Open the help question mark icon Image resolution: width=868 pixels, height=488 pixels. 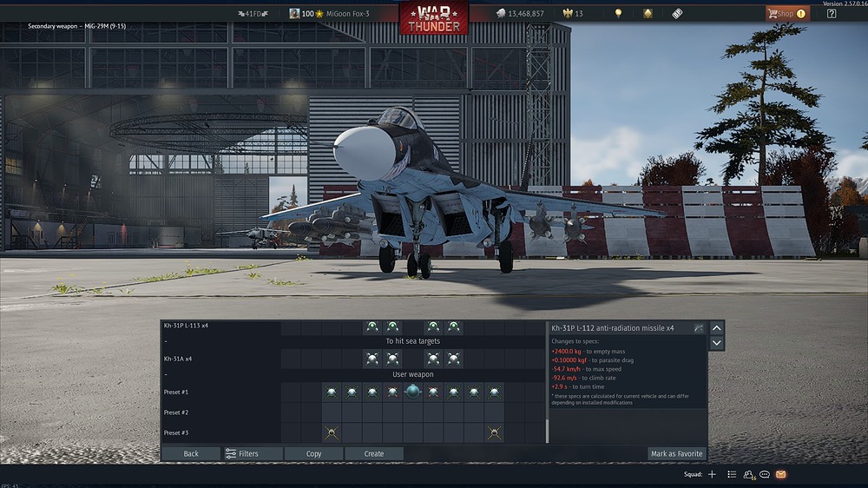pyautogui.click(x=832, y=13)
